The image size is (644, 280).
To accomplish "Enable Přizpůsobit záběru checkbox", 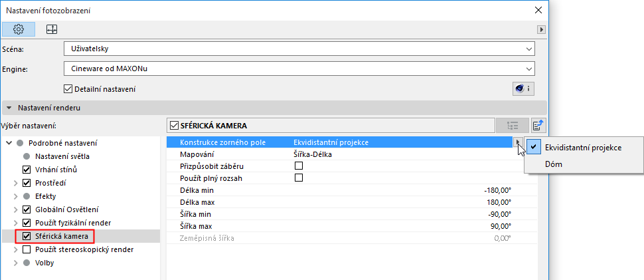I will (x=298, y=166).
